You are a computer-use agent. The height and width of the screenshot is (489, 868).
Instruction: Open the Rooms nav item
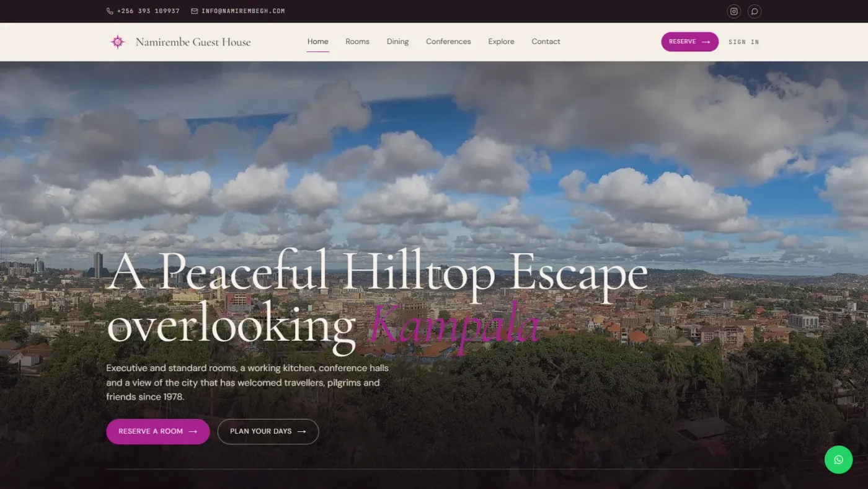pos(357,42)
